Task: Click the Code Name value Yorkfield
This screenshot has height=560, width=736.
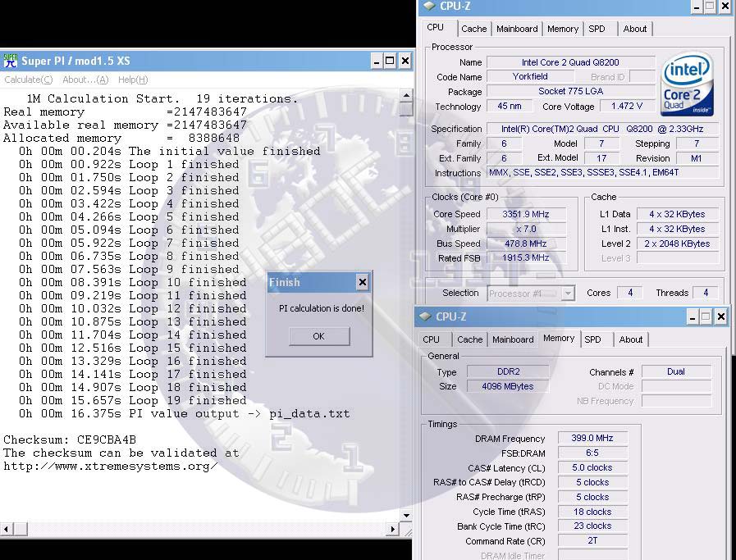Action: point(530,76)
